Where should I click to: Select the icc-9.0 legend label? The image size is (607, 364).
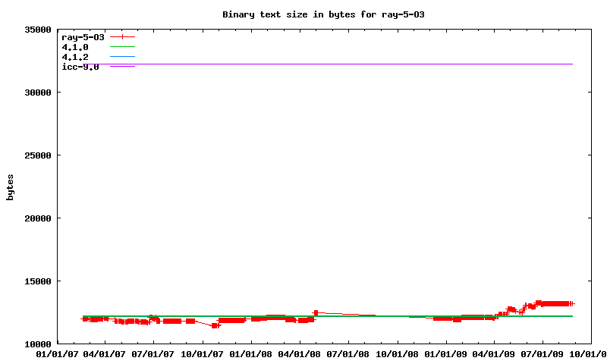coord(80,67)
